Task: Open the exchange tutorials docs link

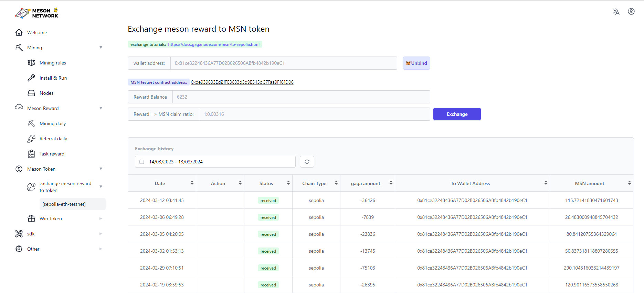Action: (214, 44)
